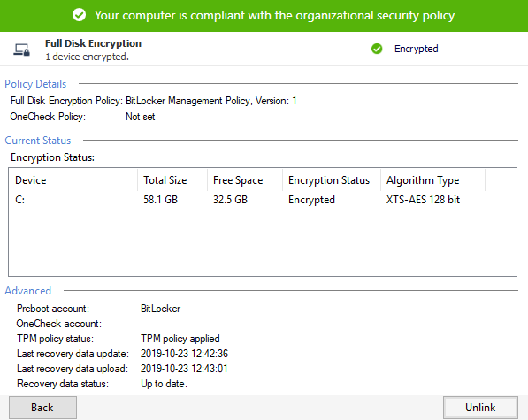
Task: Sort by the Device column header
Action: 73,180
